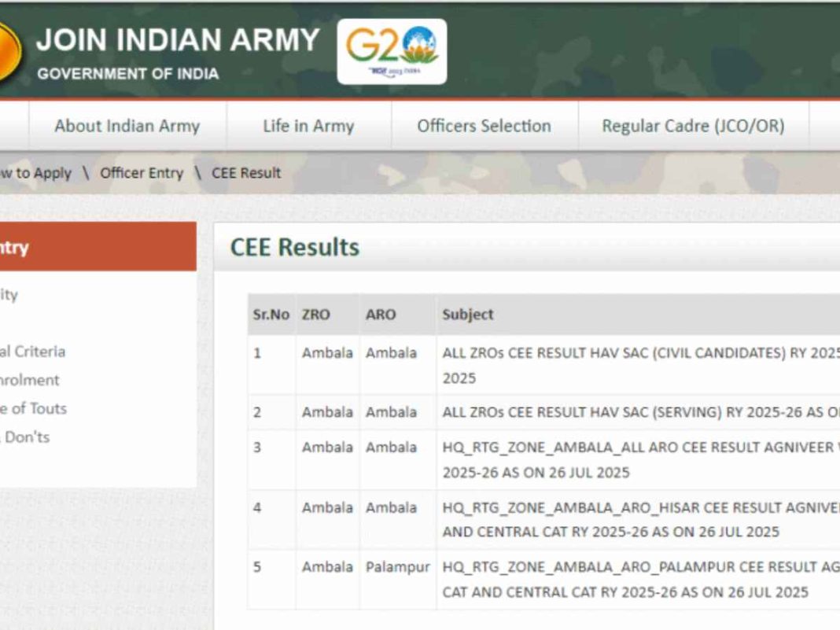Open the Officers Selection menu

[482, 125]
